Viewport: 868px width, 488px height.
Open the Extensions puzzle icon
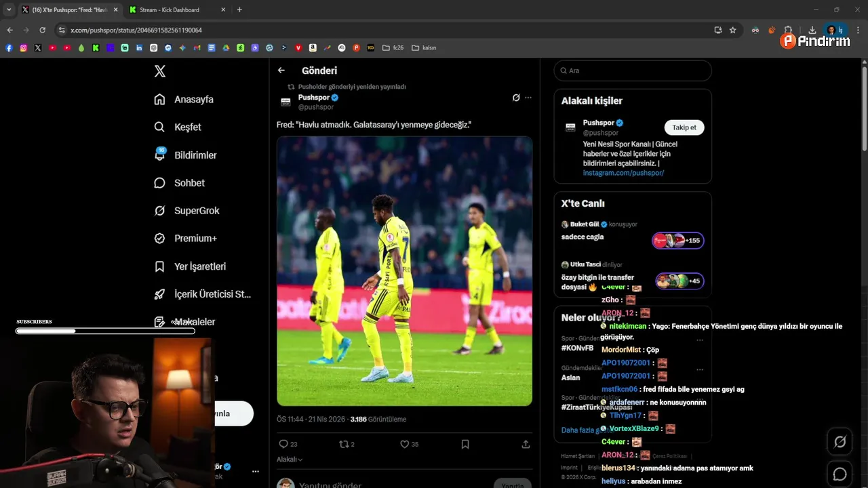[788, 30]
